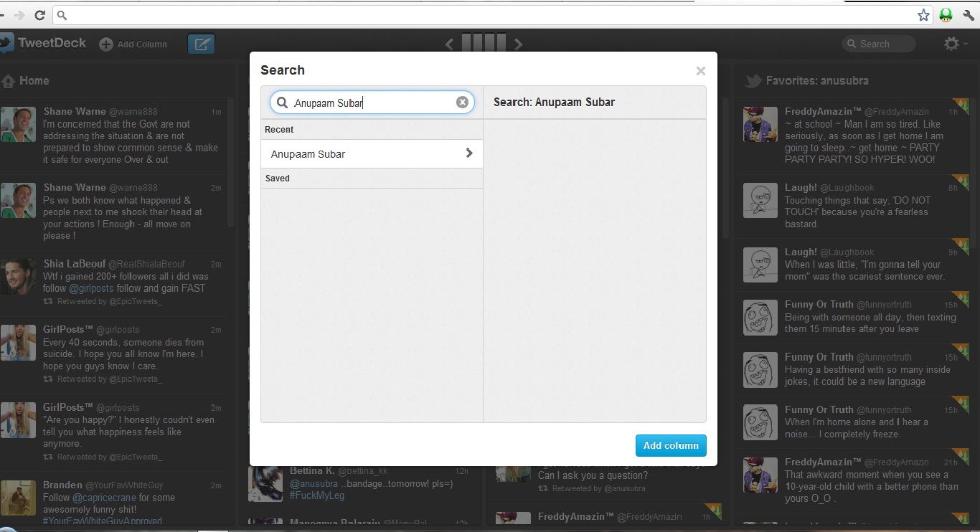Open the @girlposts mention link
The image size is (980, 532).
coord(91,288)
